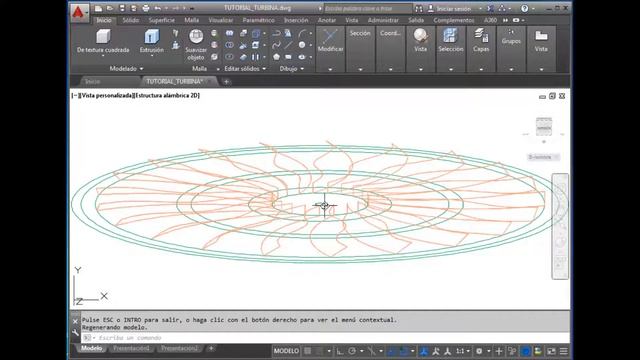
Task: Expand the Sección panel arrow
Action: click(x=360, y=69)
